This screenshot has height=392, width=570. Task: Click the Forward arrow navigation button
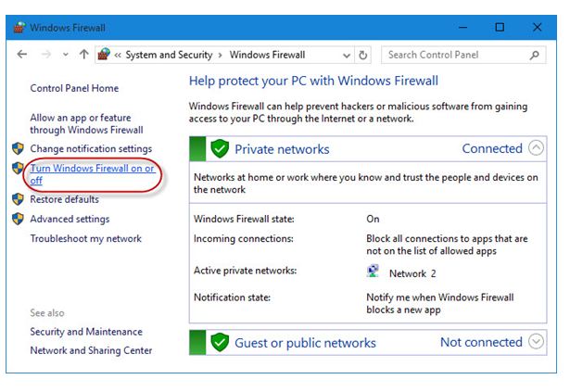click(46, 55)
